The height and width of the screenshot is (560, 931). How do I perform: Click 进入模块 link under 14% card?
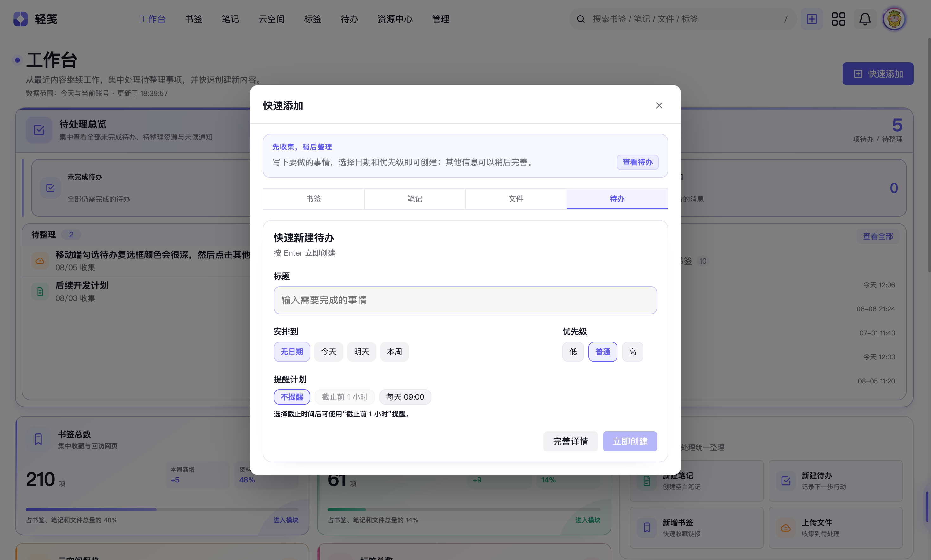588,520
